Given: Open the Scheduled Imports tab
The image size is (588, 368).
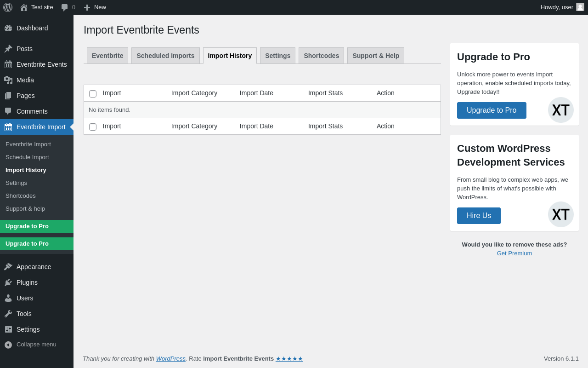Looking at the screenshot, I should coord(165,56).
